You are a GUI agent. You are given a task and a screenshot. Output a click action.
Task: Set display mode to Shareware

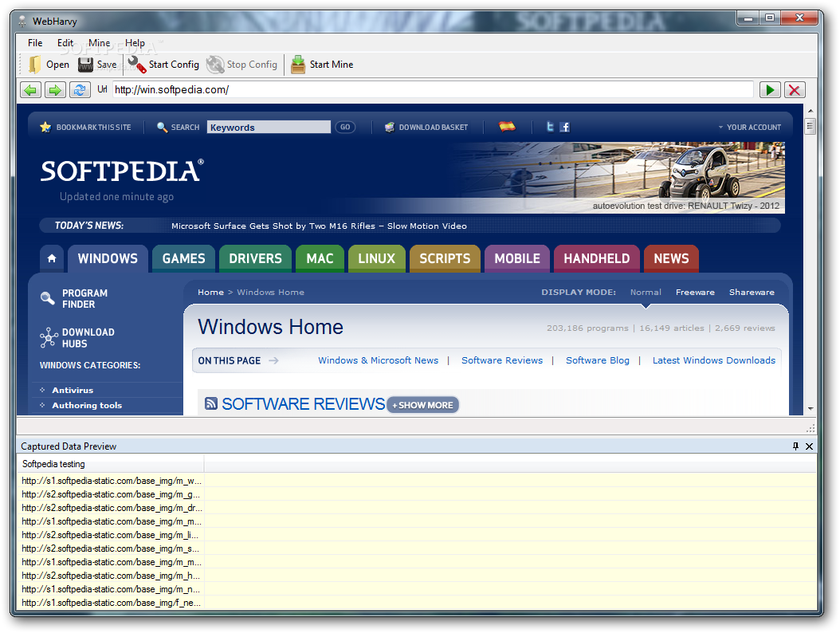[752, 292]
